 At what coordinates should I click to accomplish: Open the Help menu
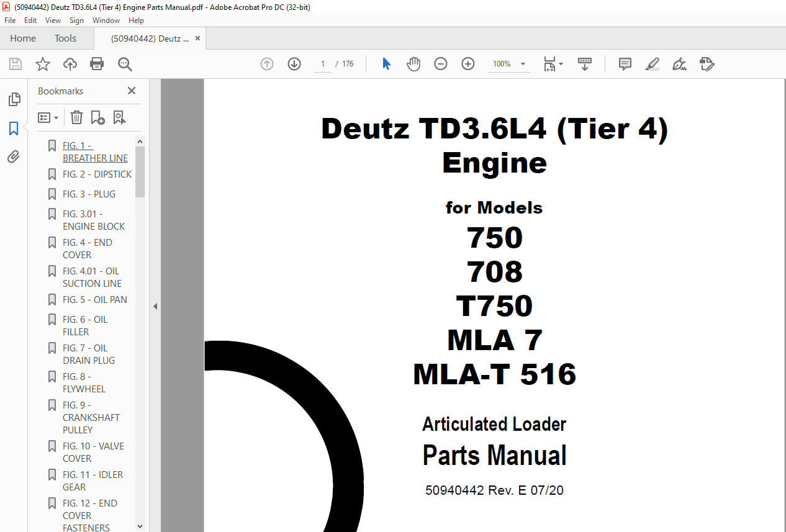(136, 20)
